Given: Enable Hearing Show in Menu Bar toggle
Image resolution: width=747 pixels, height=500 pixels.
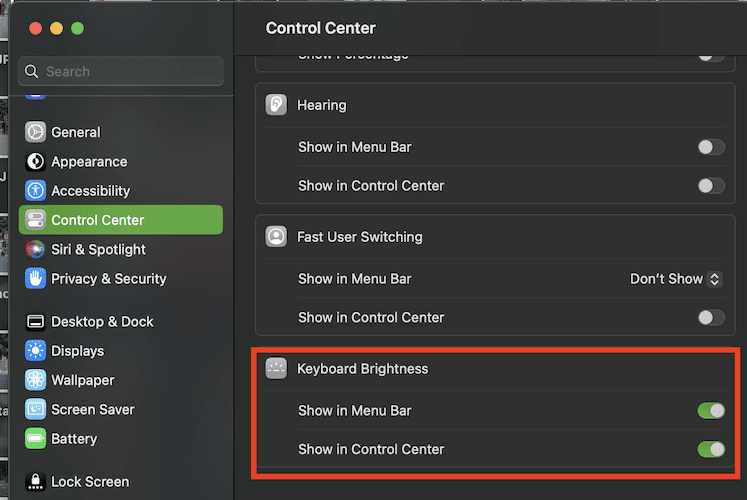Looking at the screenshot, I should point(710,147).
